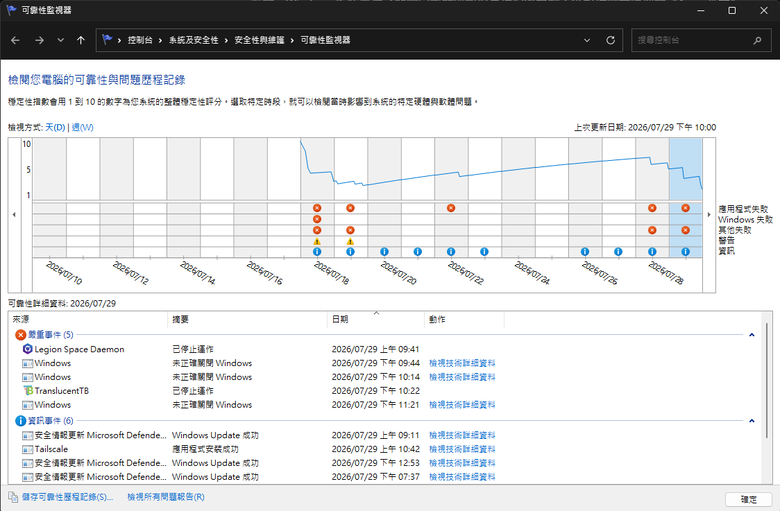Switch chart view to 週(W)
This screenshot has width=780, height=511.
coord(83,127)
